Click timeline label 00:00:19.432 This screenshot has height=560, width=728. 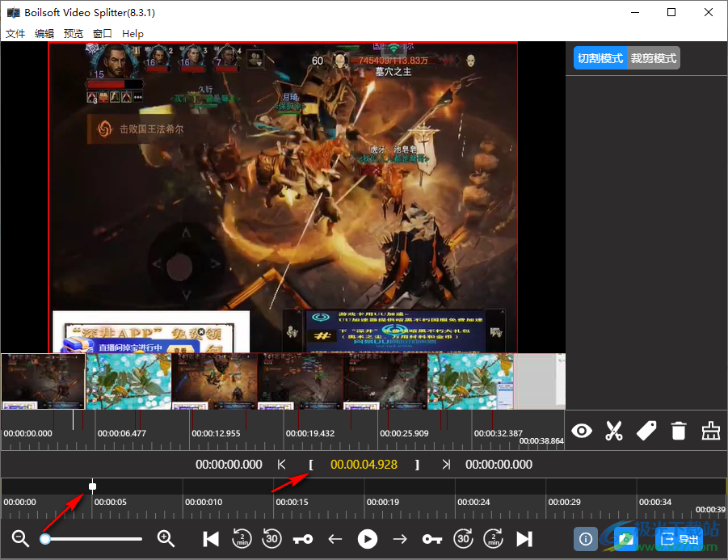tap(310, 433)
